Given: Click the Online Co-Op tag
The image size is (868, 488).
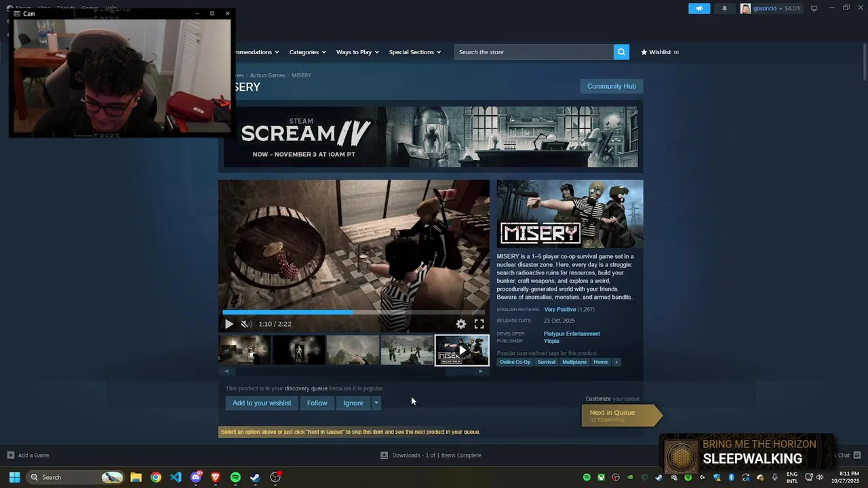Looking at the screenshot, I should [x=515, y=362].
